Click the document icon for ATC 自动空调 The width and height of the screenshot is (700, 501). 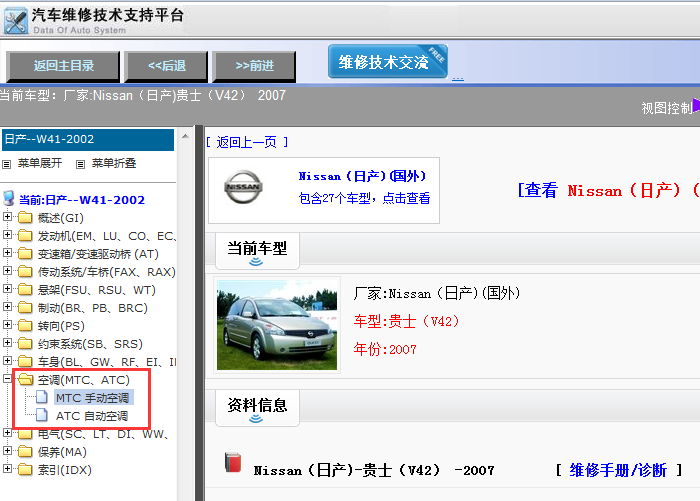(42, 415)
